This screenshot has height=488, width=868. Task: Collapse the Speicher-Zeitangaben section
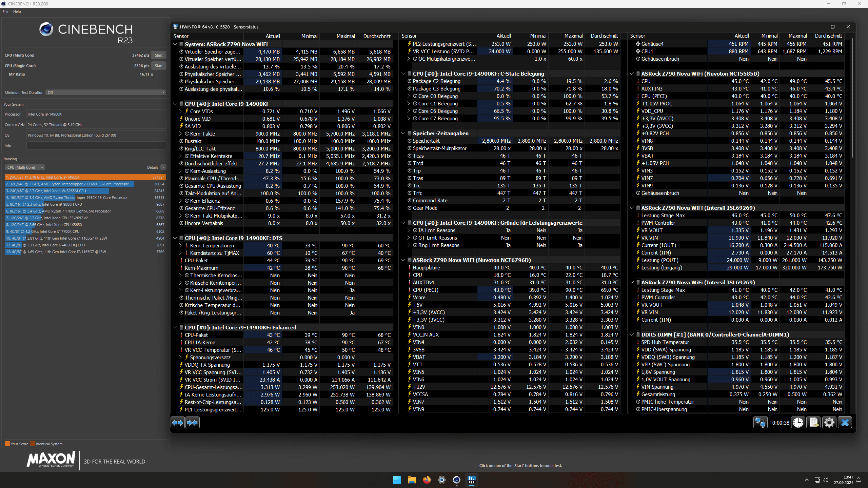click(x=403, y=133)
